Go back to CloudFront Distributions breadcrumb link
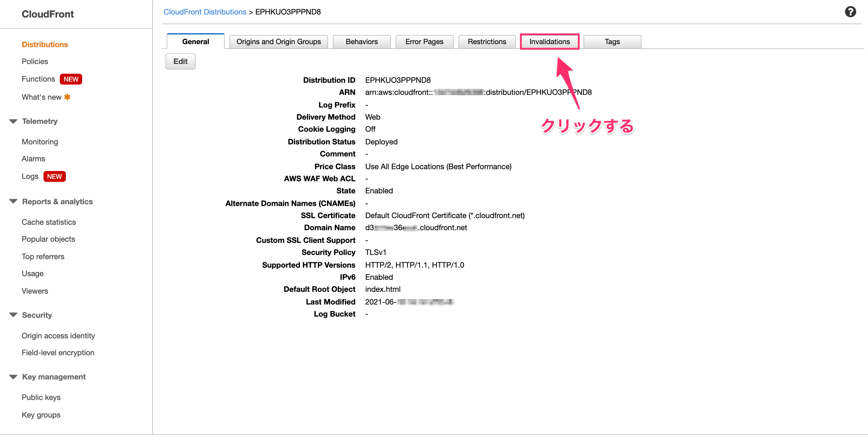 point(205,12)
